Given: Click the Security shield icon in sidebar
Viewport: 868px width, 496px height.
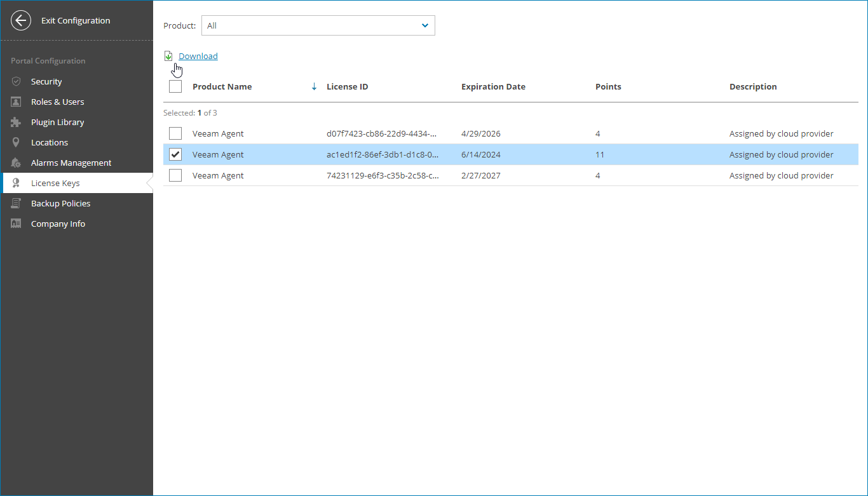Looking at the screenshot, I should [x=15, y=81].
